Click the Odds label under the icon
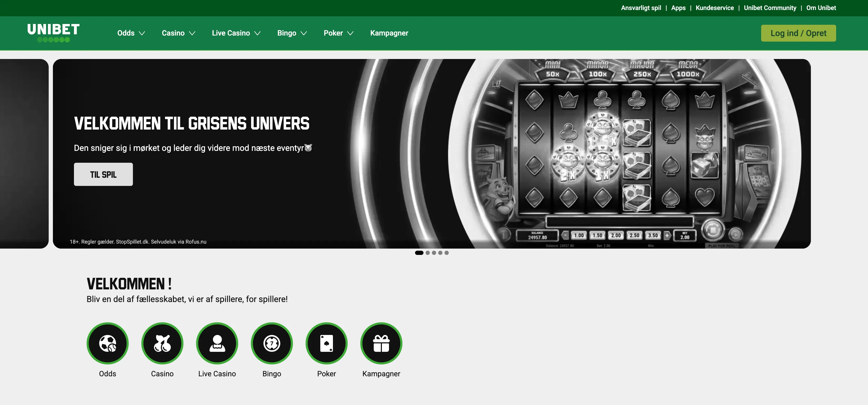The height and width of the screenshot is (405, 868). 107,374
